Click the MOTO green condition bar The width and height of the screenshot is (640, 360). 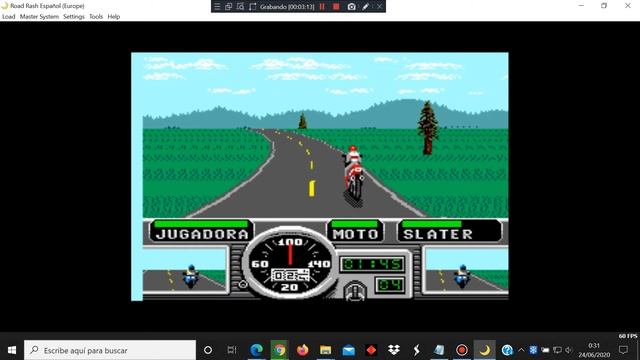coord(355,224)
